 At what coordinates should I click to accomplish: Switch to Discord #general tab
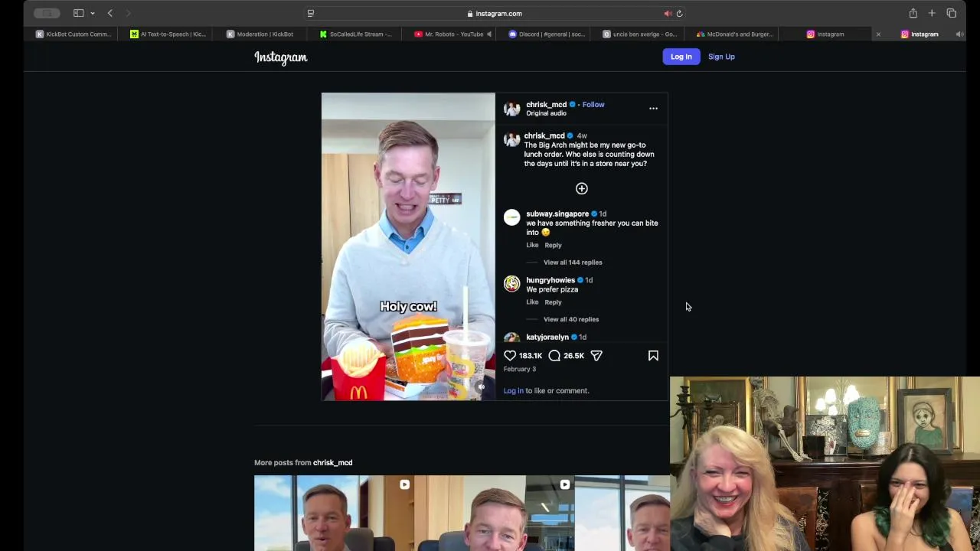547,34
